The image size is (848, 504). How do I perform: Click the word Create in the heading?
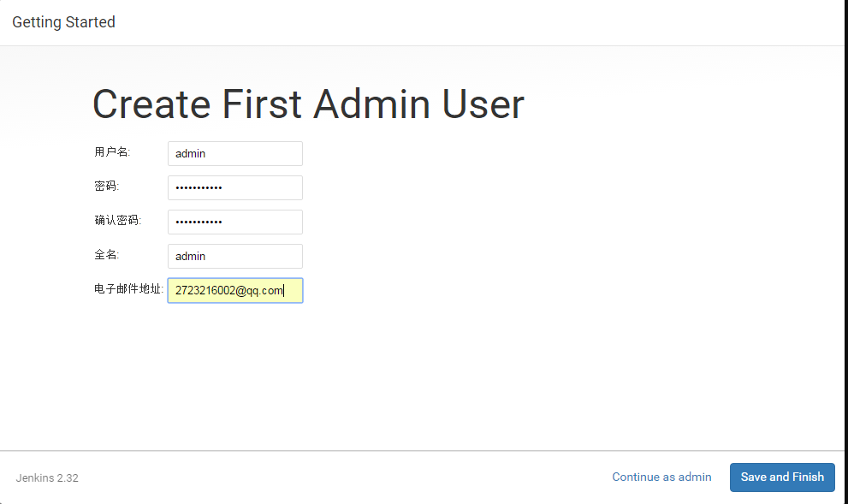pos(151,104)
